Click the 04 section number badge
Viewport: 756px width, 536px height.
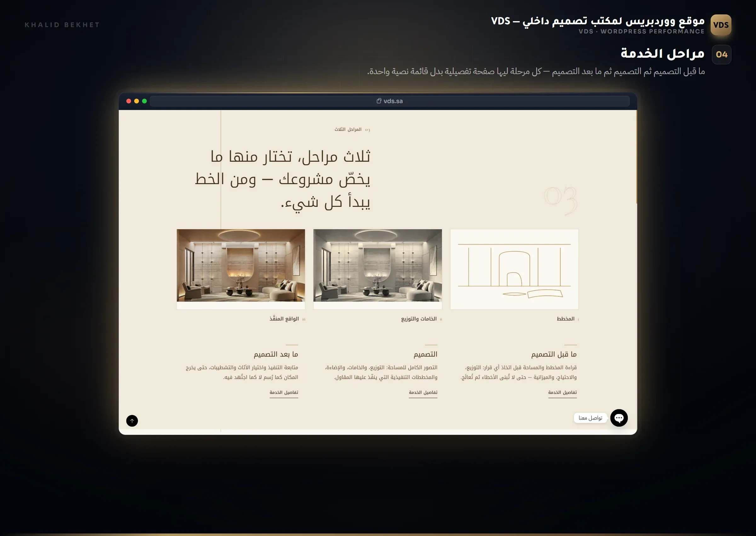pos(721,55)
